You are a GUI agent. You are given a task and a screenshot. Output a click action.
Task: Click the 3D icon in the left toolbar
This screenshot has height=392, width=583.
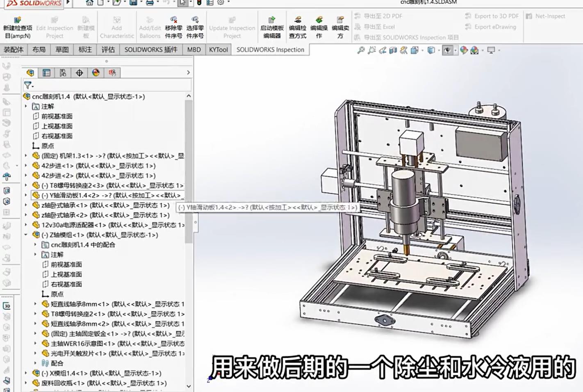pyautogui.click(x=7, y=306)
